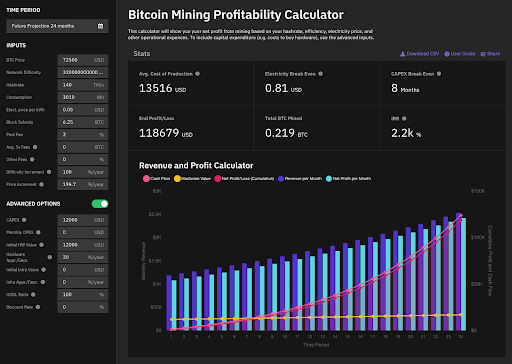The image size is (512, 364).
Task: Click info icon next to Avg. Cost of Production
Action: 197,74
